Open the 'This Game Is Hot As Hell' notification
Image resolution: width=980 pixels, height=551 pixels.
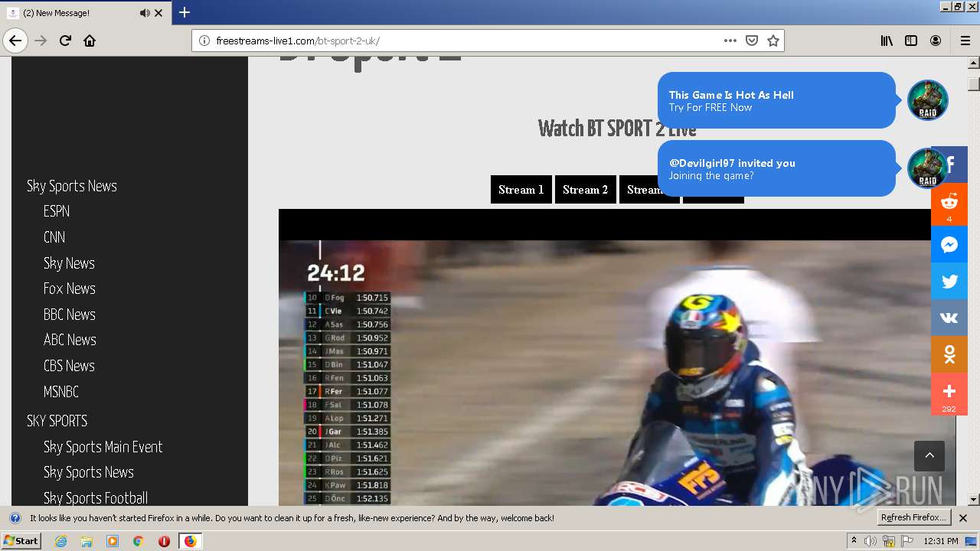click(x=776, y=100)
